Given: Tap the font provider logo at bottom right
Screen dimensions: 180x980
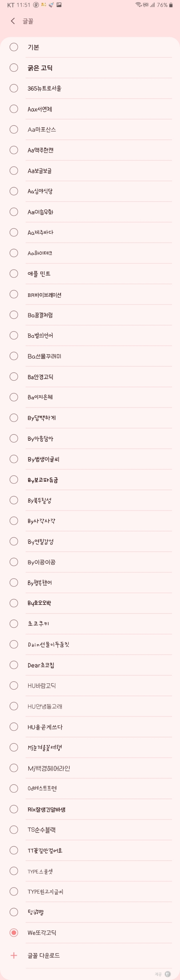Looking at the screenshot, I should pyautogui.click(x=168, y=974).
